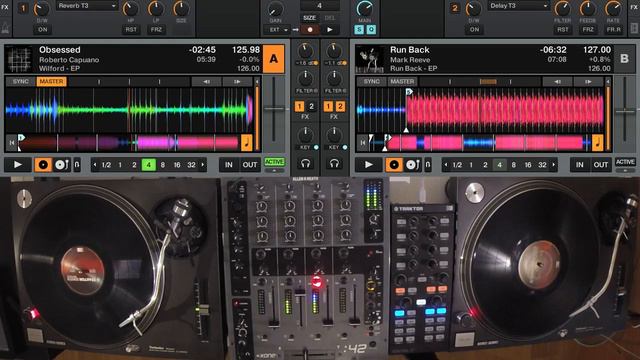Toggle ACTIVE loop on Deck A
The width and height of the screenshot is (640, 360).
tap(274, 162)
